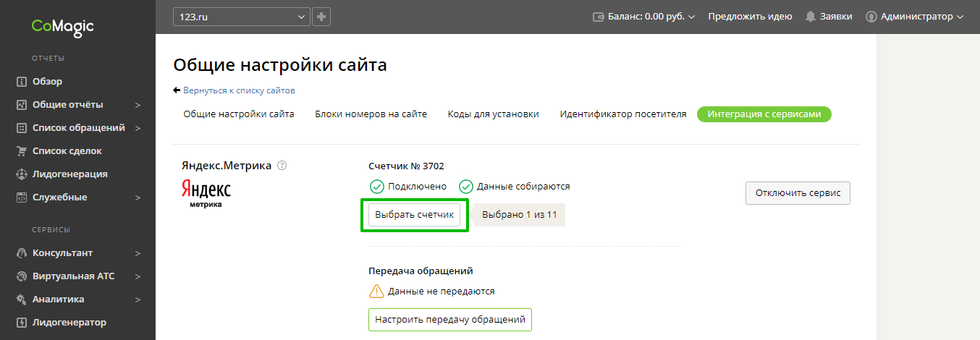980x340 pixels.
Task: Click Предложить идею in the top bar
Action: click(750, 16)
